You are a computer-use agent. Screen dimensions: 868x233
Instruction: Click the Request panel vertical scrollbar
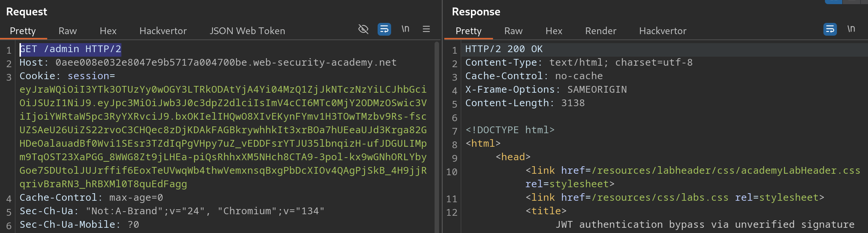[x=436, y=135]
